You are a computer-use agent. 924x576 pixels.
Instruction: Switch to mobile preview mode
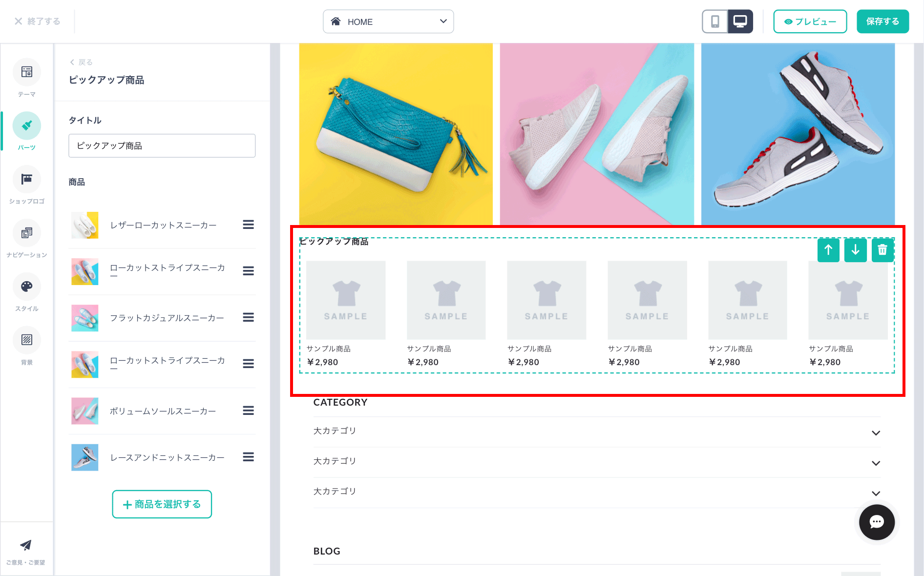[x=715, y=21]
